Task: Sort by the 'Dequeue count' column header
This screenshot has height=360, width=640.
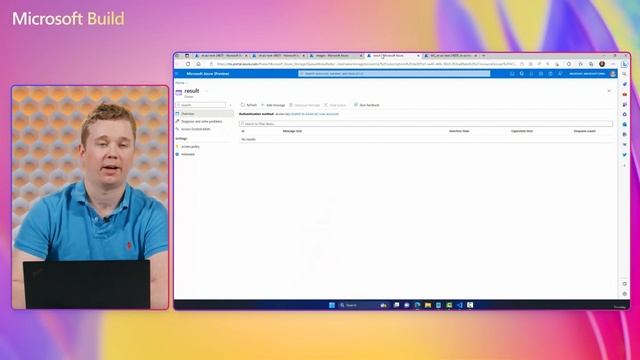Action: 584,131
